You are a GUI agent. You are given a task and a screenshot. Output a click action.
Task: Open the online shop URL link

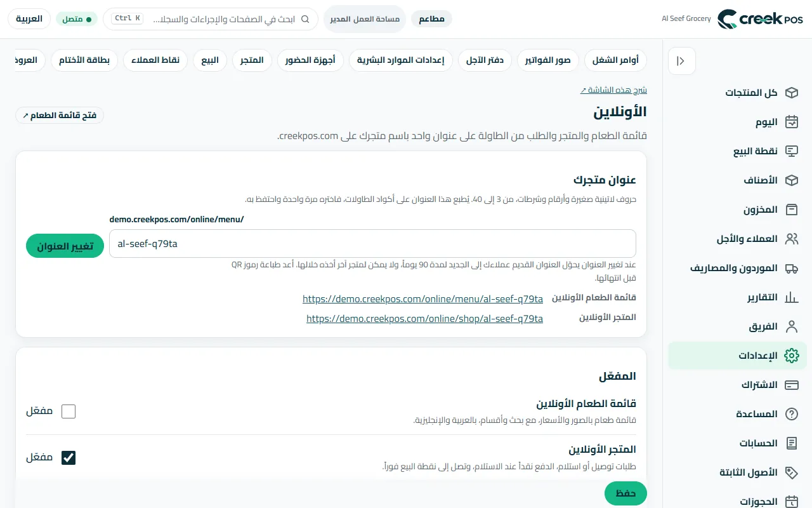[424, 319]
